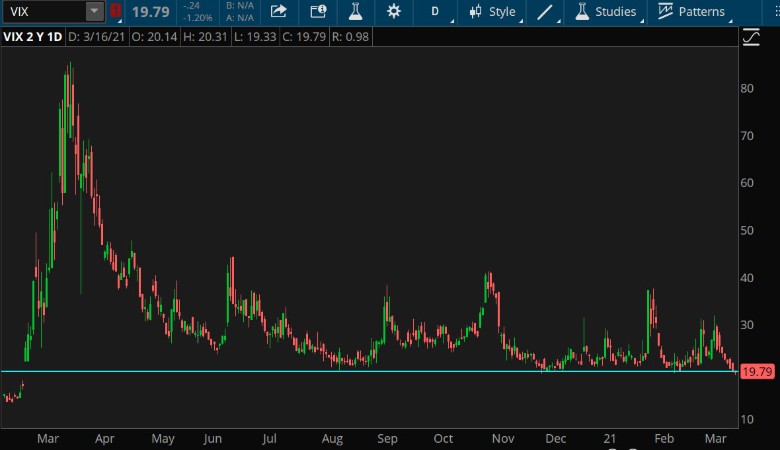Open the Style menu
780x450 pixels.
click(x=492, y=11)
